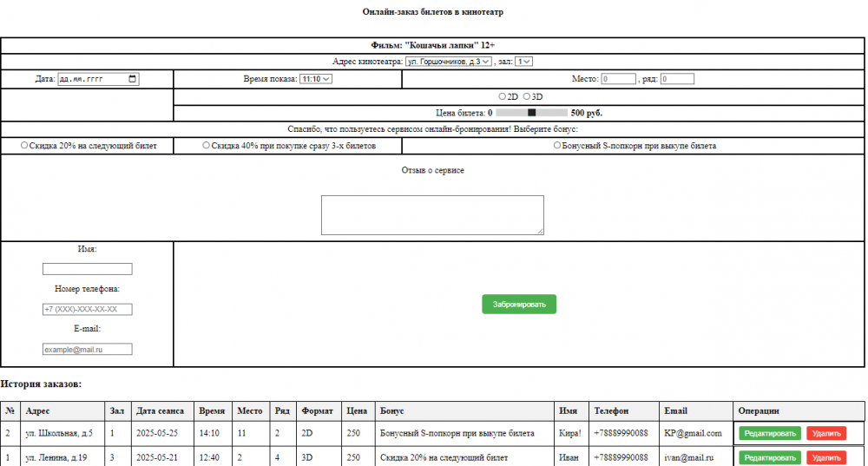This screenshot has width=868, height=466.
Task: Choose the bonus S-popcorn radio option
Action: (x=557, y=145)
